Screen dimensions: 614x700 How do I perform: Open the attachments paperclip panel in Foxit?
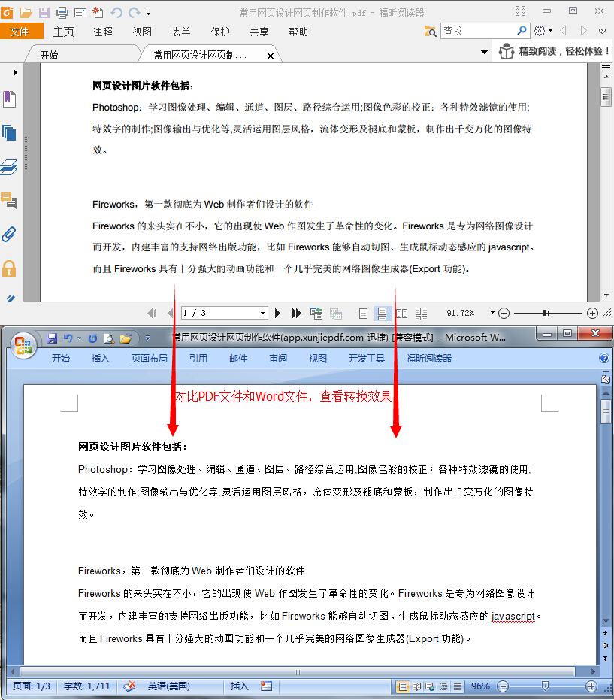tap(9, 235)
